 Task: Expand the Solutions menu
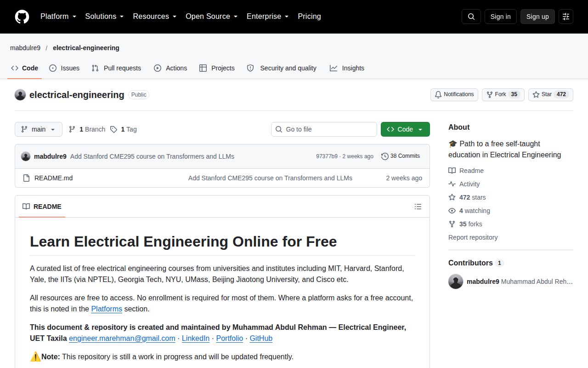(104, 17)
